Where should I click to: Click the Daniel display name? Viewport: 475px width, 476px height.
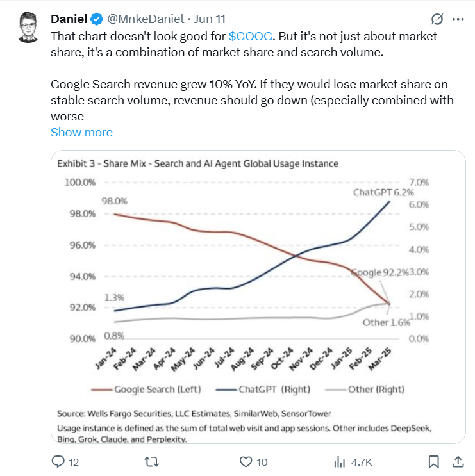[x=69, y=19]
